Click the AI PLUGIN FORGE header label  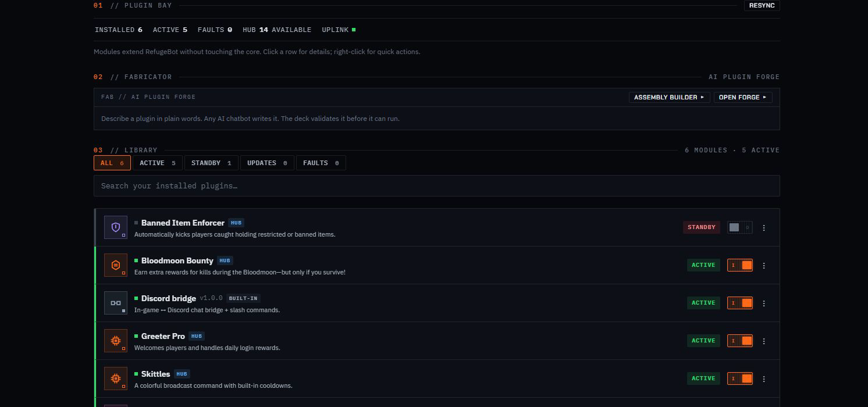744,77
